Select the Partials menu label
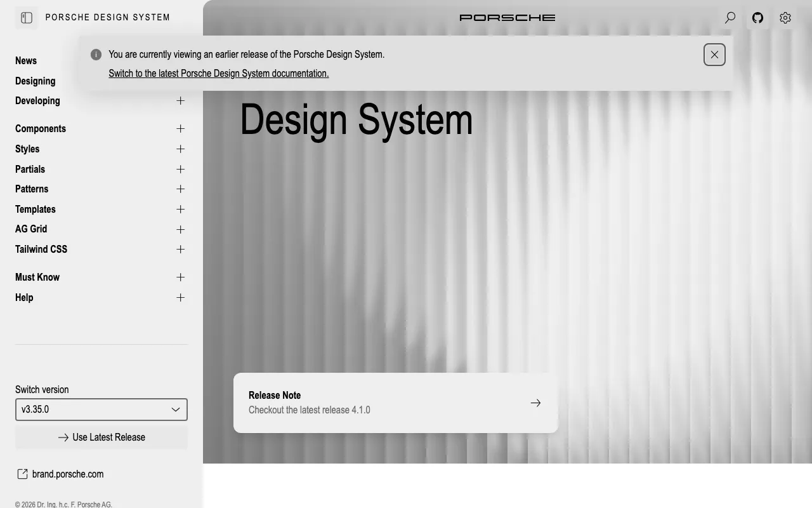Screen dimensions: 812x508 click(30, 169)
